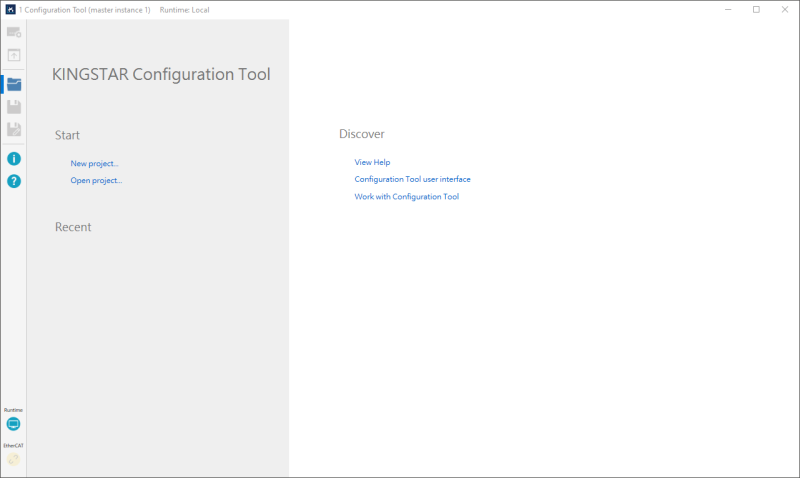
Task: Click the EtherCAT link icon
Action: (x=13, y=459)
